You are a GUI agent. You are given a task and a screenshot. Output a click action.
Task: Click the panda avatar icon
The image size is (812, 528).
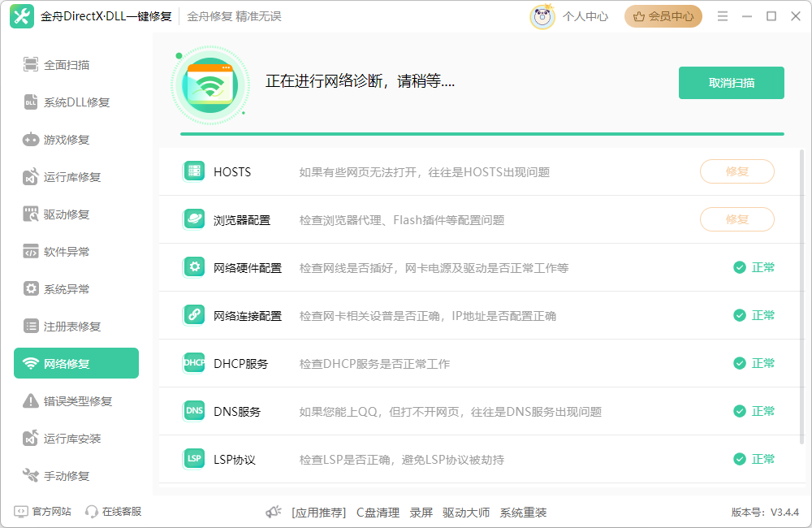coord(542,16)
